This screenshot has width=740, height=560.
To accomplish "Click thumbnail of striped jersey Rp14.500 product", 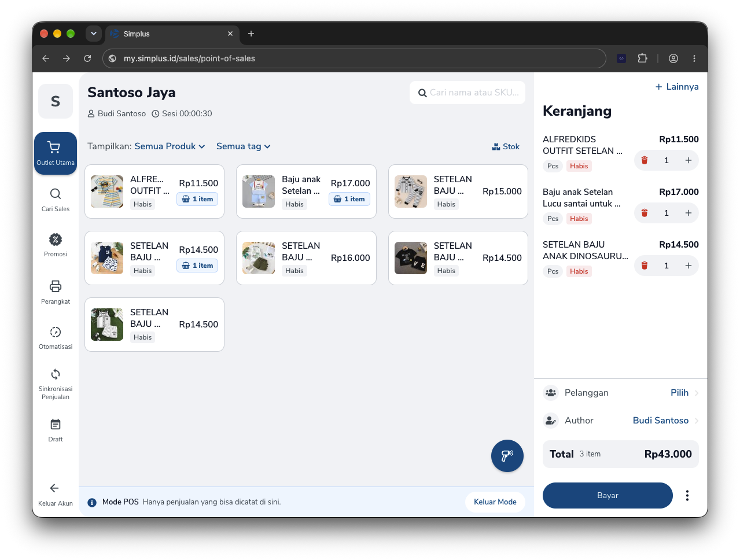I will [107, 325].
